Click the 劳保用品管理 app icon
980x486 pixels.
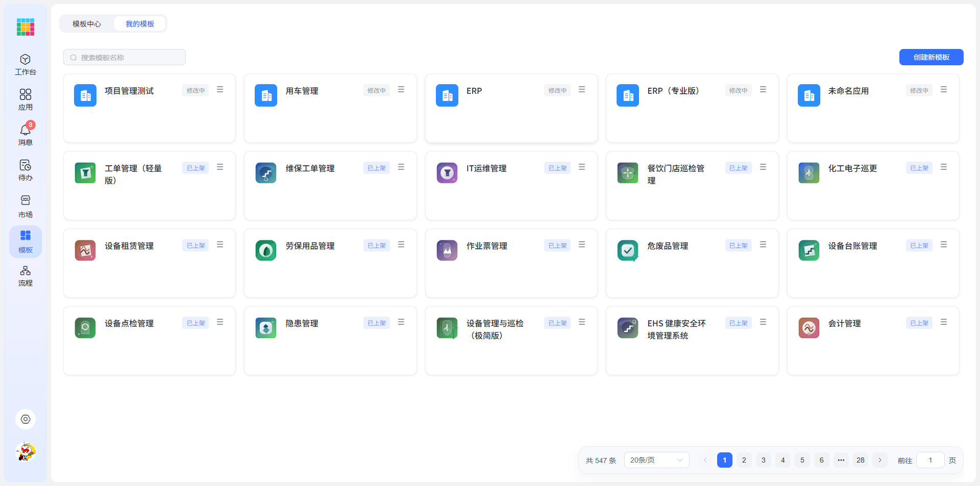click(266, 250)
